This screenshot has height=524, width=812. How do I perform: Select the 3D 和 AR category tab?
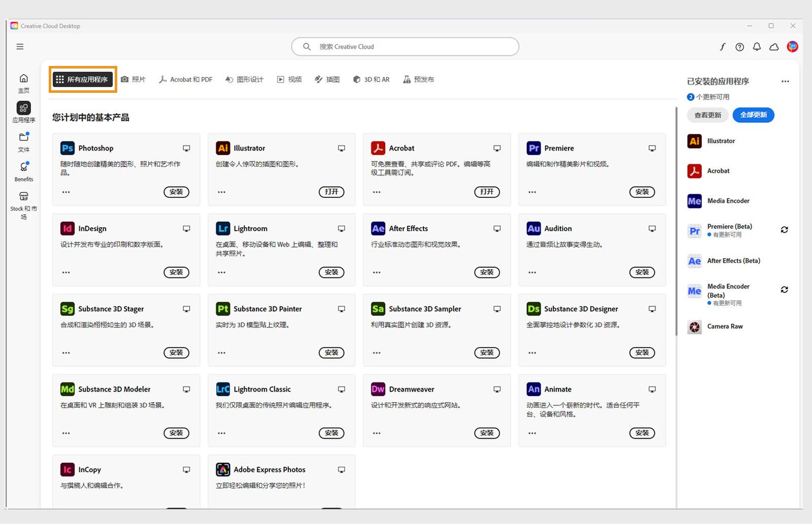(371, 79)
